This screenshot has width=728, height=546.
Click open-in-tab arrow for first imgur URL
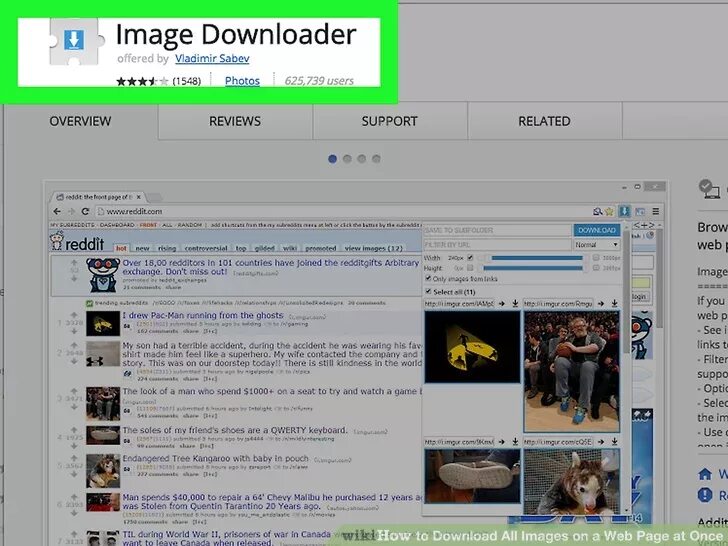pyautogui.click(x=501, y=304)
